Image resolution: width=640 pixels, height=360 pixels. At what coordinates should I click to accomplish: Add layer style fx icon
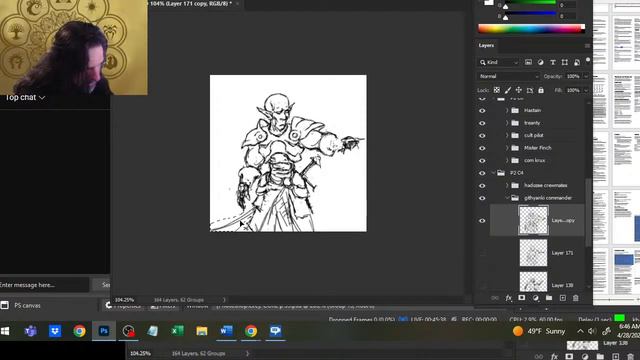point(509,298)
